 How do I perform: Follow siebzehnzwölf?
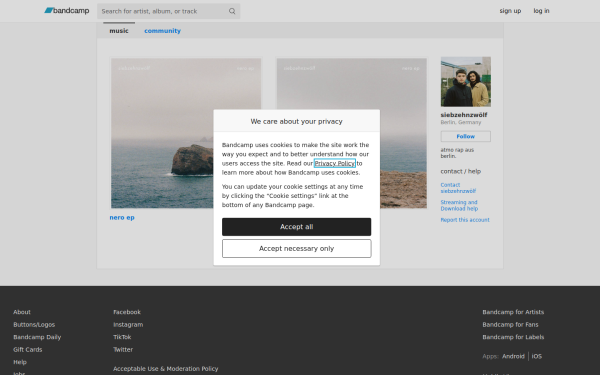point(466,136)
